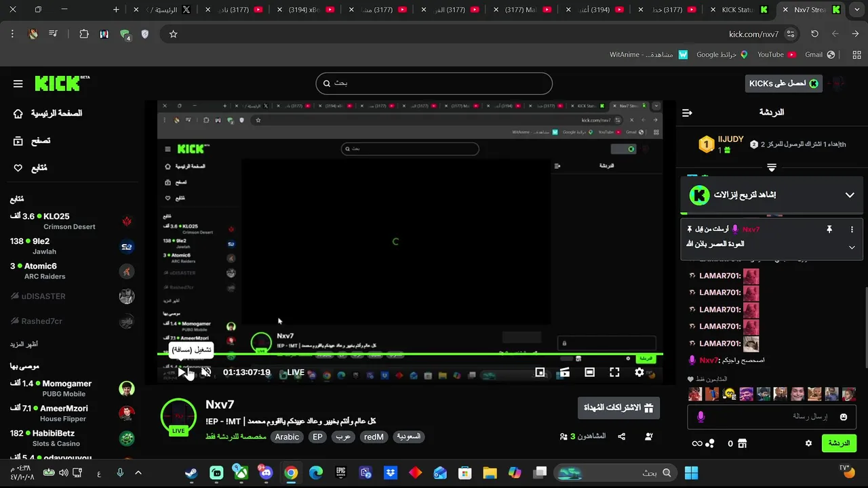The image size is (868, 488).
Task: Select the عرب tag
Action: (343, 437)
